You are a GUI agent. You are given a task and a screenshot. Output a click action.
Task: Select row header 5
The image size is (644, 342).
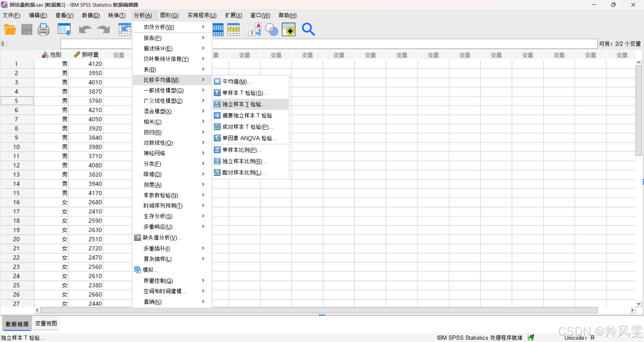pos(17,101)
